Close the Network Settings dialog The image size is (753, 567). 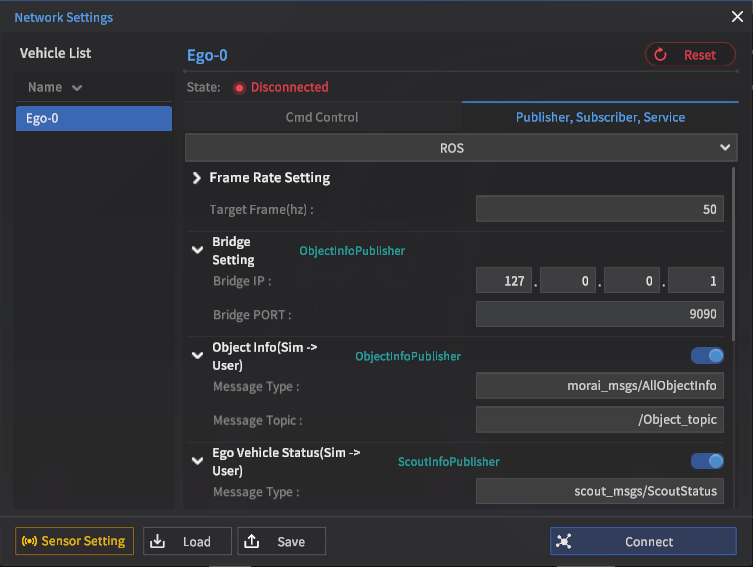(737, 17)
